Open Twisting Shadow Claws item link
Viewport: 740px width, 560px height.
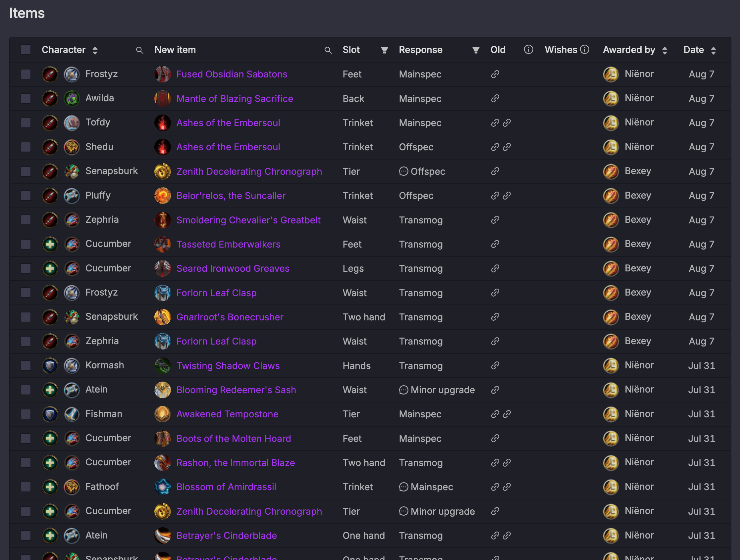coord(228,366)
